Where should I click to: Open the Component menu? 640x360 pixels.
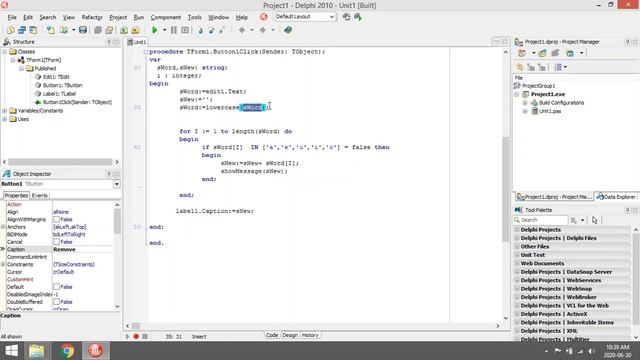(x=166, y=17)
